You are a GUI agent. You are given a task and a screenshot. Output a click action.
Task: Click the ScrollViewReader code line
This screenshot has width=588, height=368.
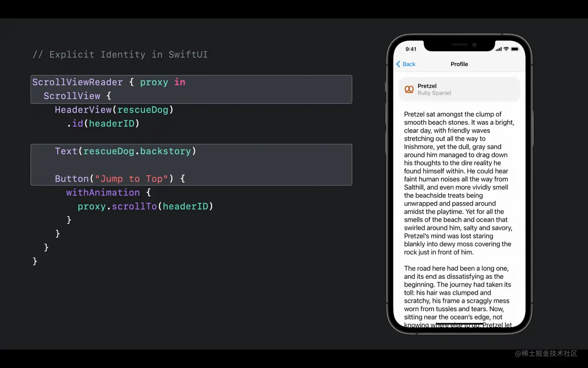(109, 82)
